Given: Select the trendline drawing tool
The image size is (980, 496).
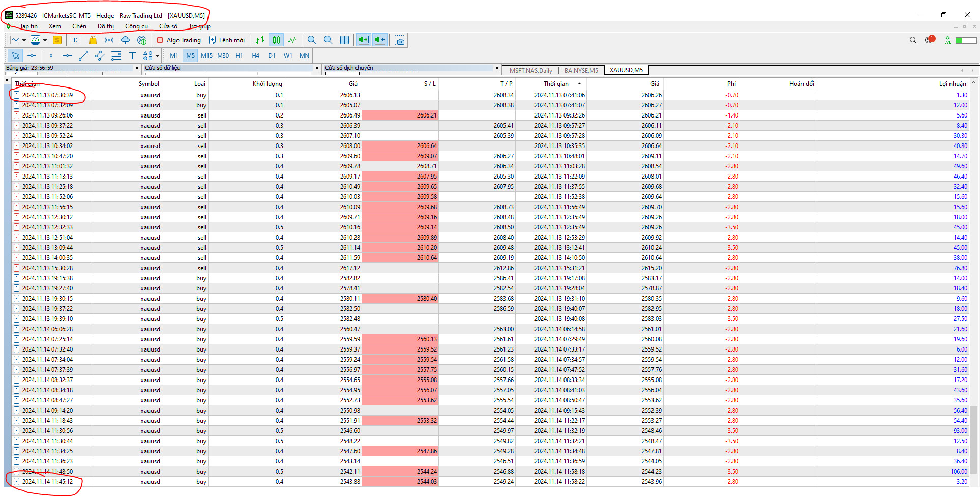Looking at the screenshot, I should tap(83, 56).
